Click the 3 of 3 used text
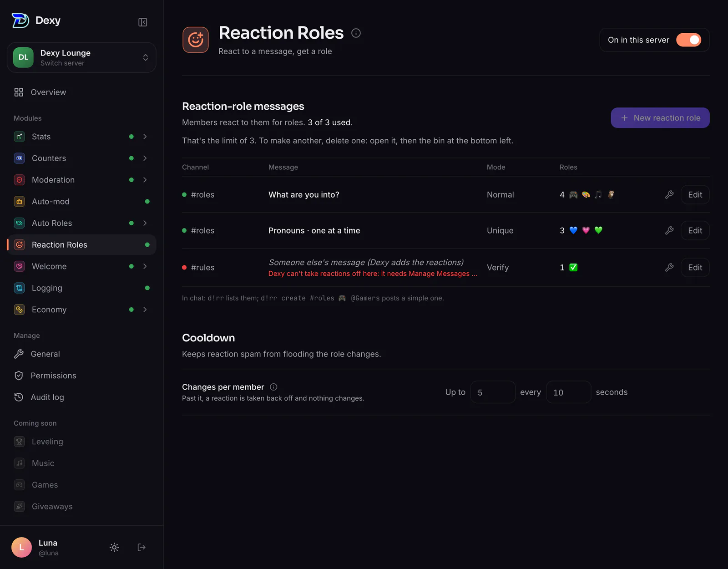The height and width of the screenshot is (569, 728). 330,122
